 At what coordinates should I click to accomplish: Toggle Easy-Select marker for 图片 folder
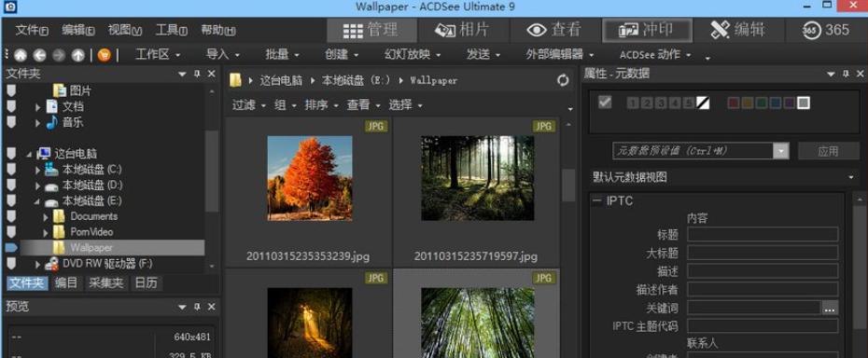pos(11,90)
